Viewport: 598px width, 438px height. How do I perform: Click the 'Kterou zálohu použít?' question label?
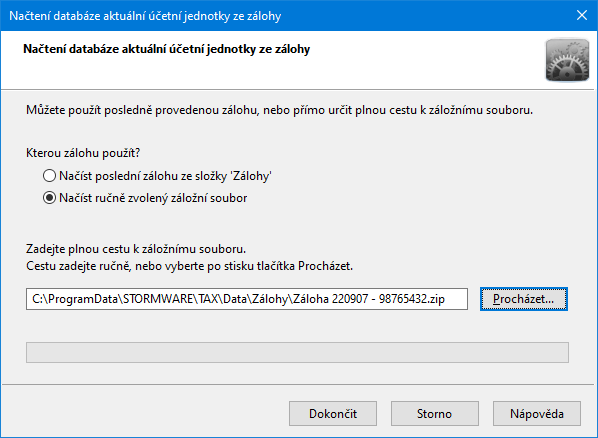83,153
